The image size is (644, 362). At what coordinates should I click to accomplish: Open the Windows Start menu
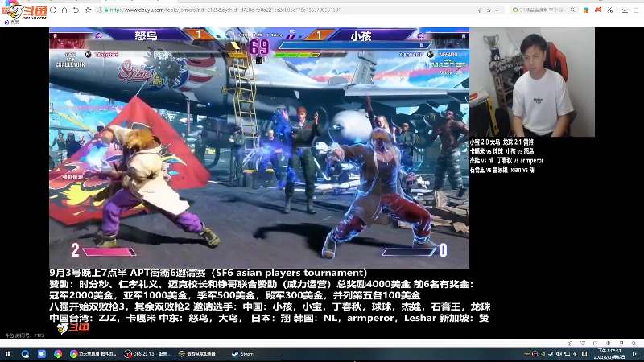click(8, 353)
